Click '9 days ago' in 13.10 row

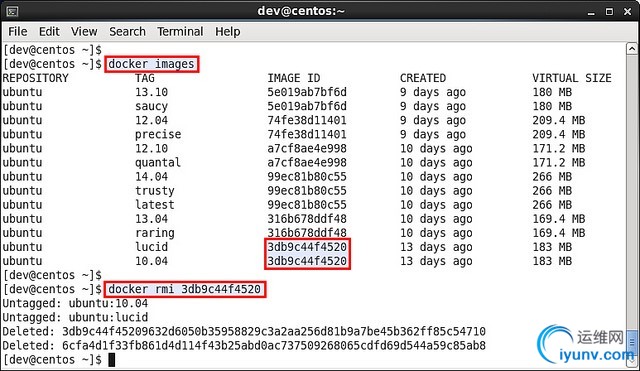(433, 92)
